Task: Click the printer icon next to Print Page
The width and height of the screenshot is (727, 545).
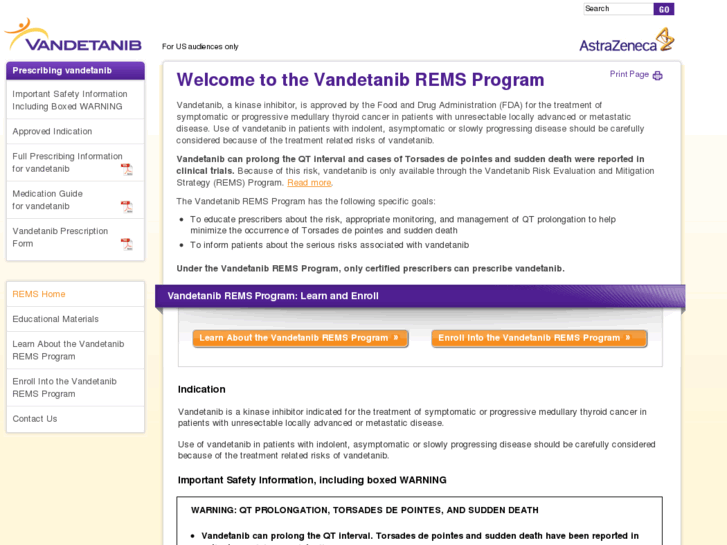Action: pyautogui.click(x=657, y=76)
